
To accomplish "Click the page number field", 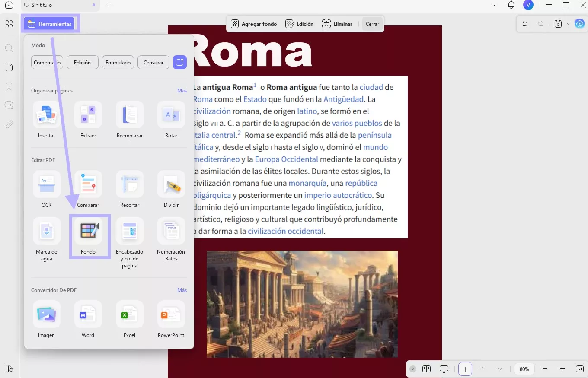I will 465,369.
